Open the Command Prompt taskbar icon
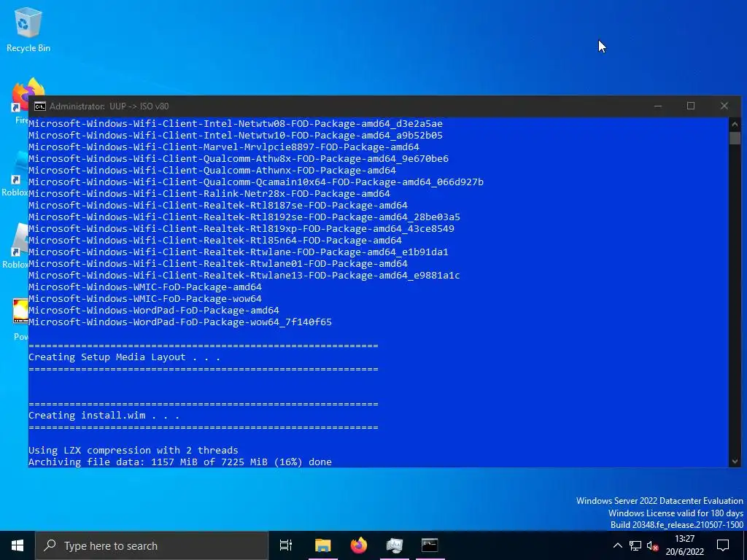The width and height of the screenshot is (747, 560). (430, 545)
